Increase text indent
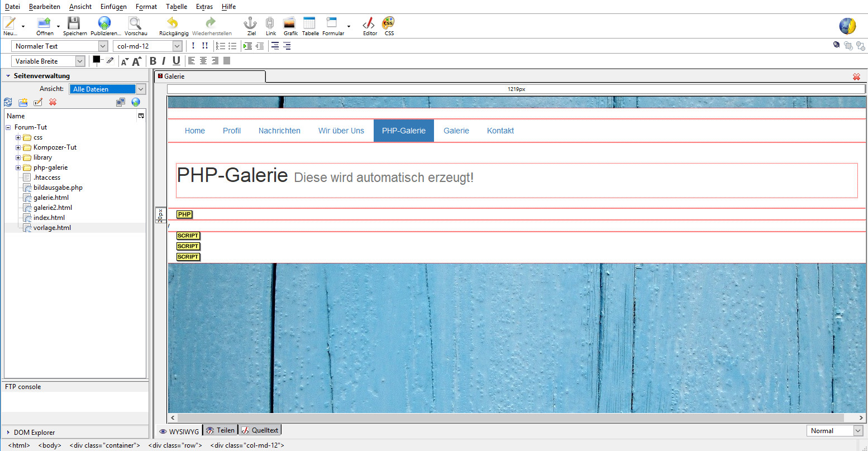The width and height of the screenshot is (868, 451). pyautogui.click(x=248, y=46)
